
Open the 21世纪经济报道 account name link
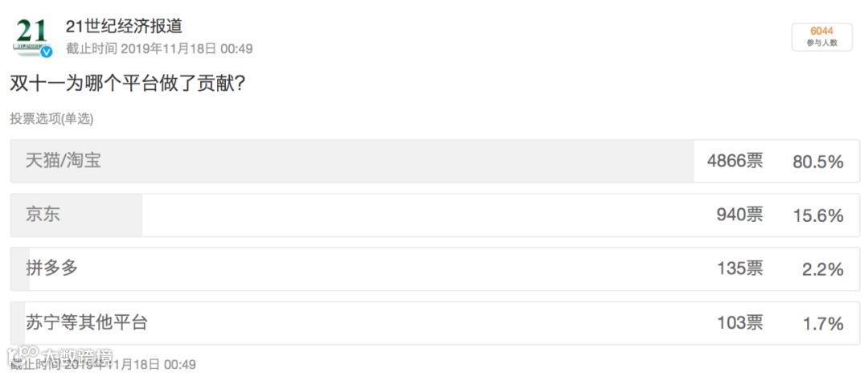click(124, 26)
